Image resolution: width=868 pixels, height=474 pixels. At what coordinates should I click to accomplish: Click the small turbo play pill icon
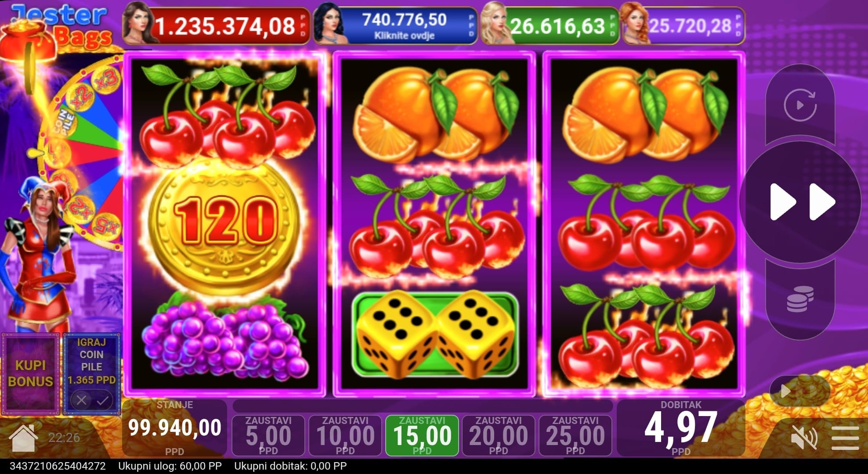800,390
